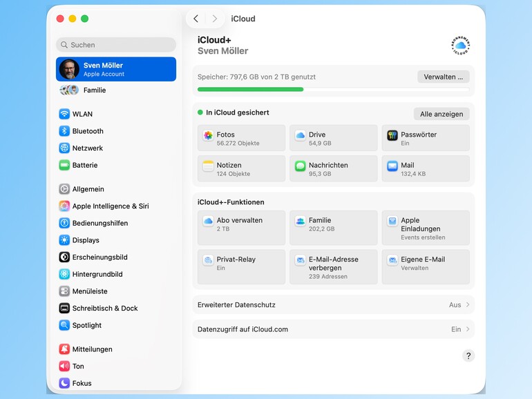532x399 pixels.
Task: Click "Speicher: 797,6 GB von 2 TB genutzt"
Action: click(x=256, y=77)
